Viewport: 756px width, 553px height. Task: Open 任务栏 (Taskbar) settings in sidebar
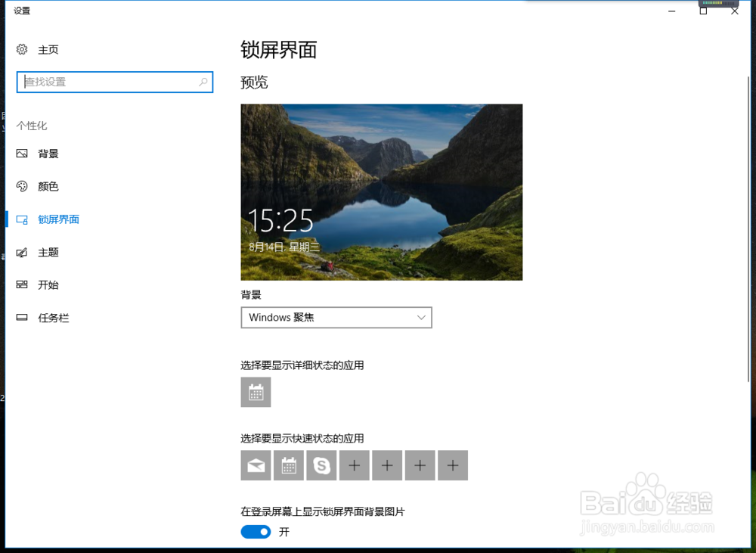click(x=52, y=317)
